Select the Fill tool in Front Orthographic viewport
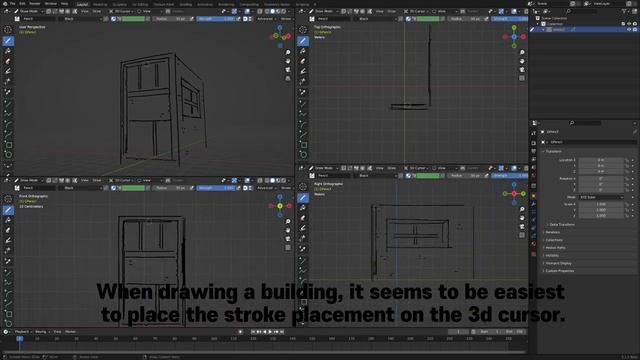Screen dimensions: 640x360 point(8,220)
